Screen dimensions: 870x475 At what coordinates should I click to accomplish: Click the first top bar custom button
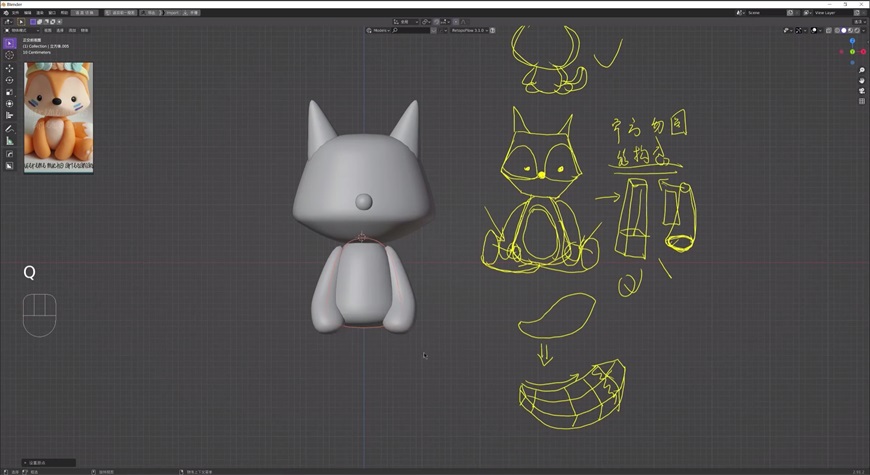pos(84,13)
